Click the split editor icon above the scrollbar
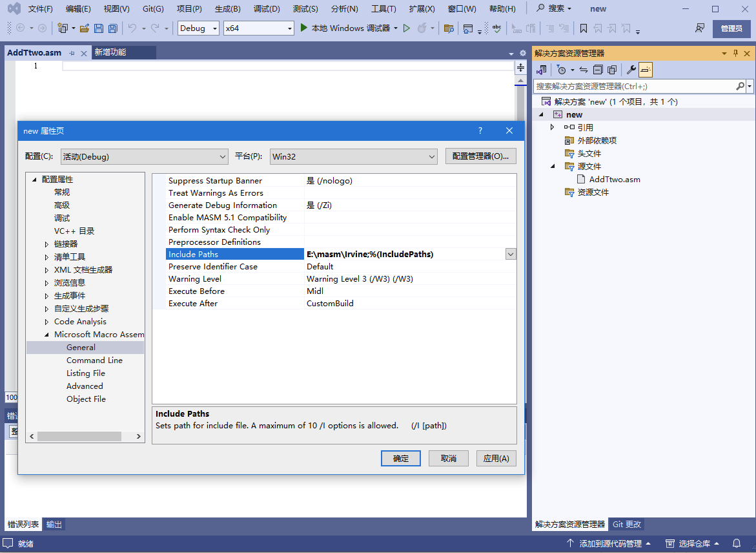 coord(521,67)
